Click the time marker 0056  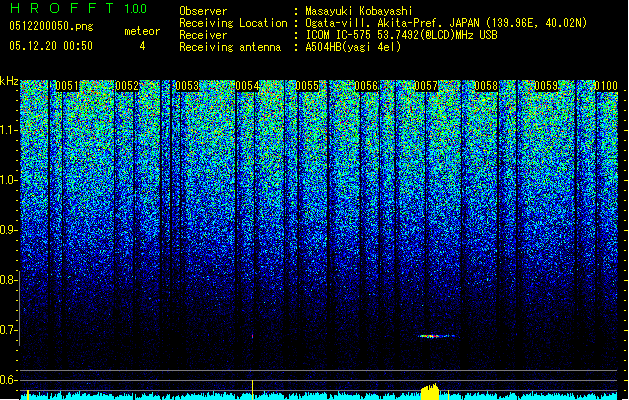(366, 86)
